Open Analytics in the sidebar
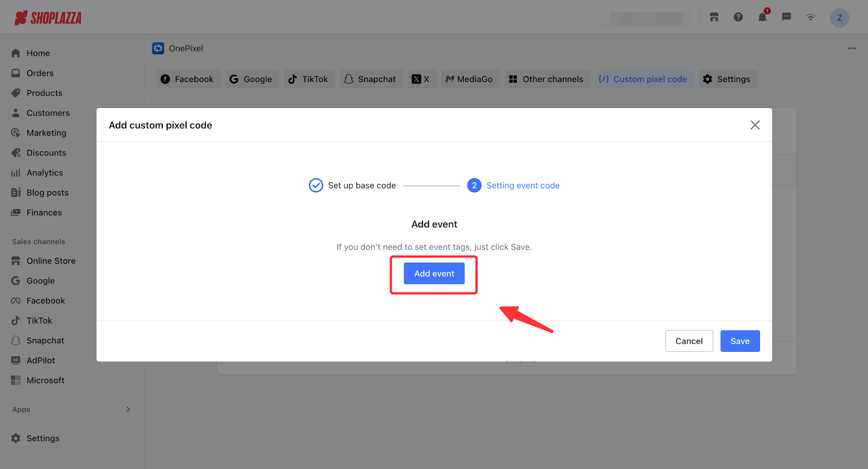 44,173
